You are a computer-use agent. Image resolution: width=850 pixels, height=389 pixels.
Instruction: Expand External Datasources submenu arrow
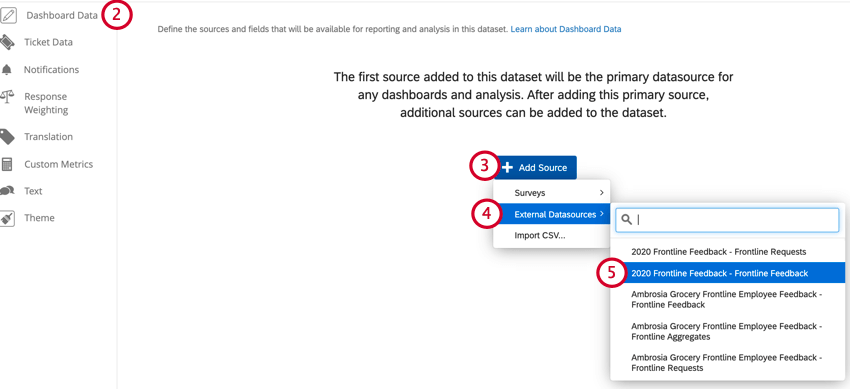click(x=602, y=215)
